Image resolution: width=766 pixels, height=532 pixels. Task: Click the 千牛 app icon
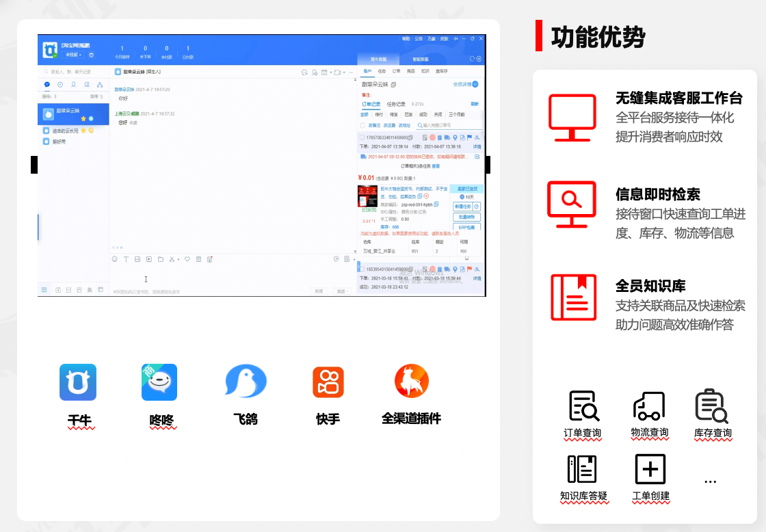tap(77, 382)
